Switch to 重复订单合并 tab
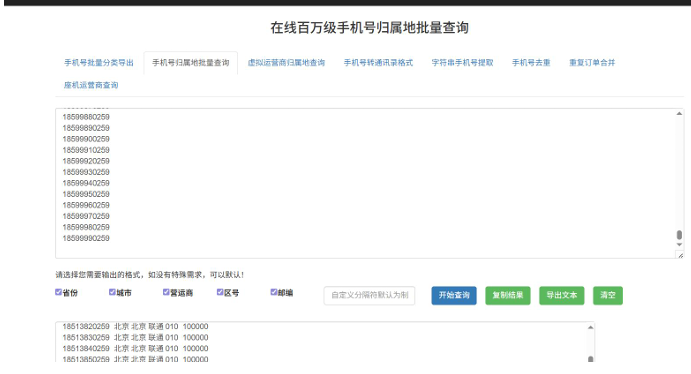This screenshot has width=691, height=374. click(x=592, y=63)
